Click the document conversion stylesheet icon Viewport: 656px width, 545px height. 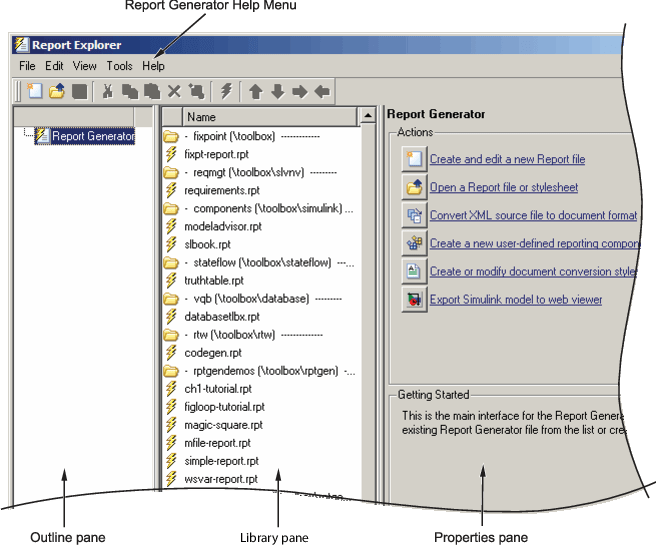click(x=414, y=271)
